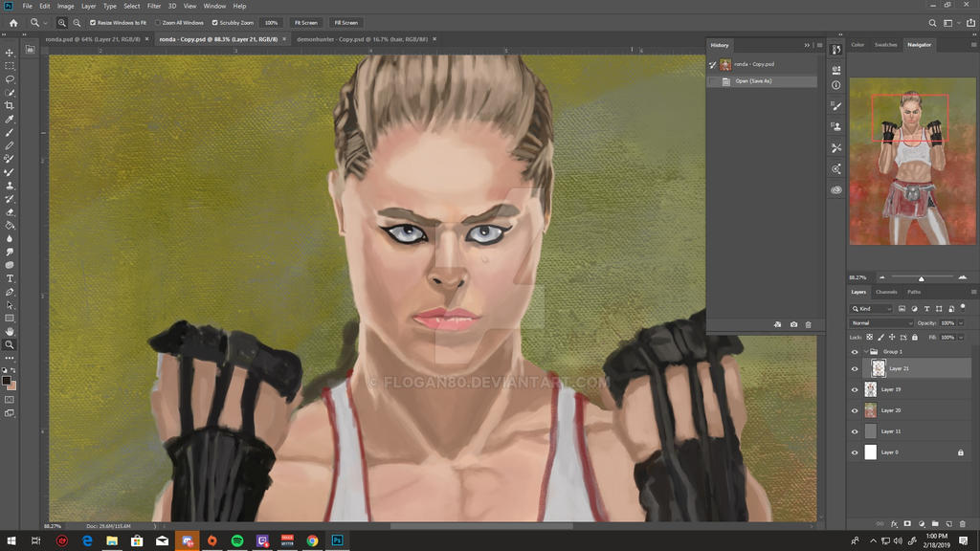
Task: Enable Zoom All Windows checkbox
Action: pos(158,23)
